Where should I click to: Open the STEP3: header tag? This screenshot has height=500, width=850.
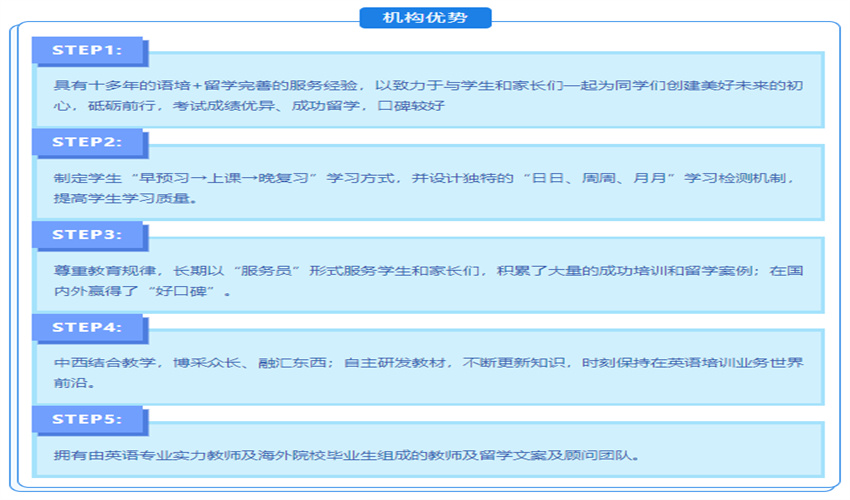click(x=87, y=235)
